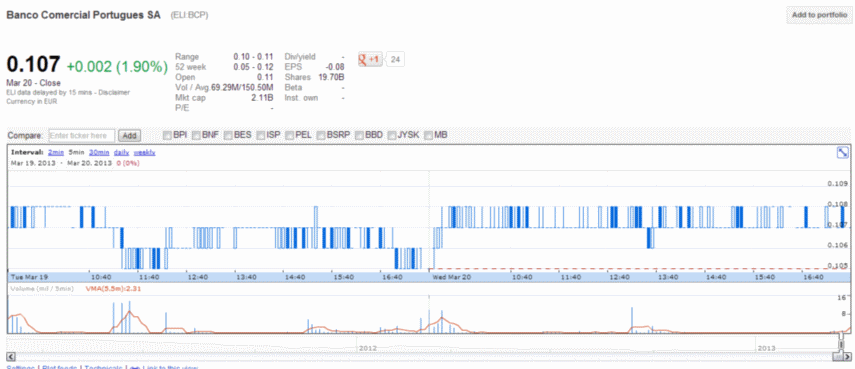
Task: Expand the chart to full screen
Action: pos(842,153)
